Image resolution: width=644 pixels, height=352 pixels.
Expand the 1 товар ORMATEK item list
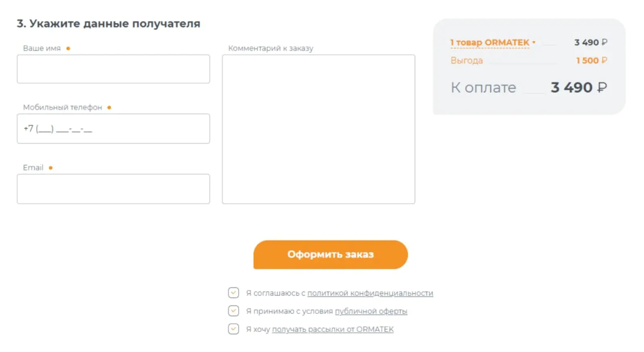[490, 42]
